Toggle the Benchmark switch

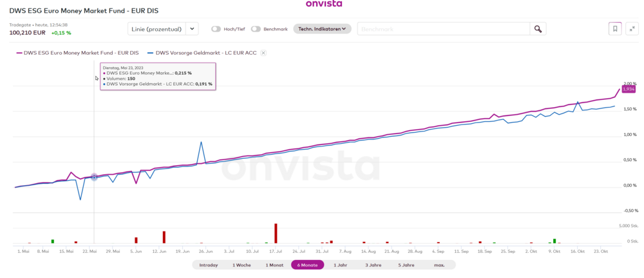256,29
